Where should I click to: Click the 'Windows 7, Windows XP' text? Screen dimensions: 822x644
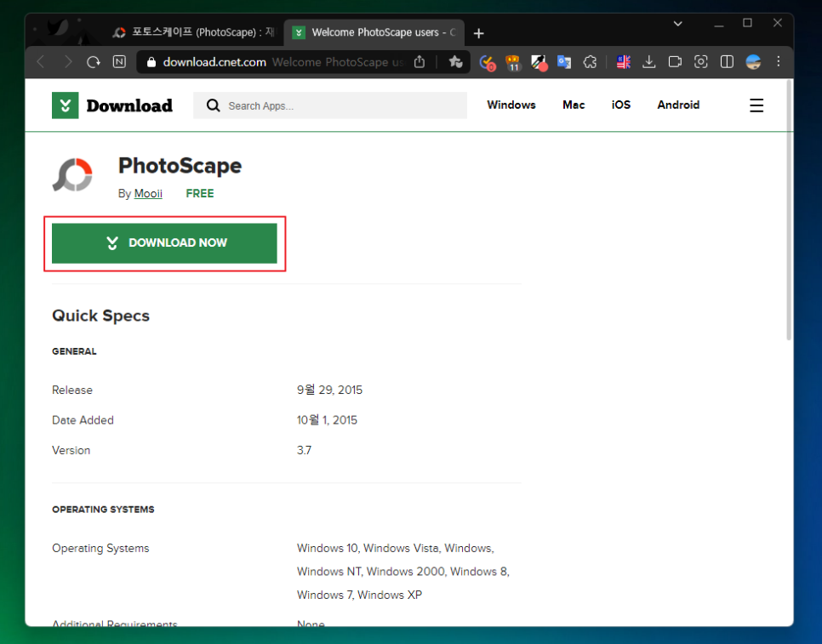click(360, 595)
